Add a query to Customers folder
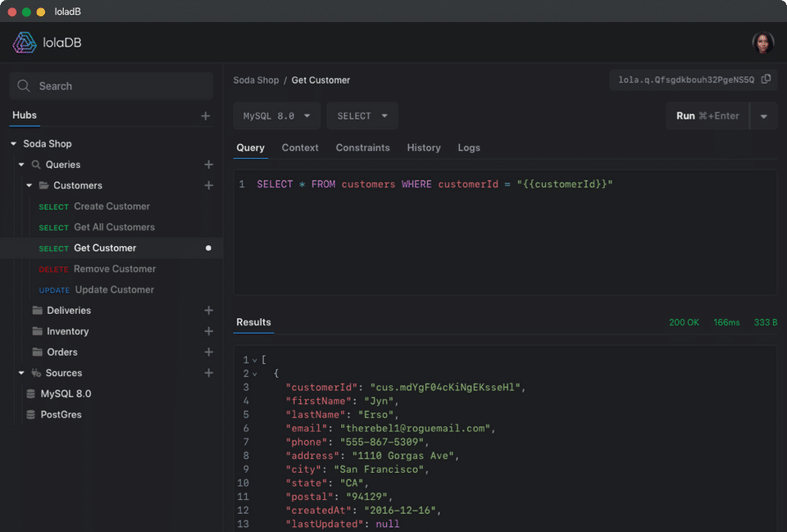Screen dimensions: 787x532 tap(208, 185)
